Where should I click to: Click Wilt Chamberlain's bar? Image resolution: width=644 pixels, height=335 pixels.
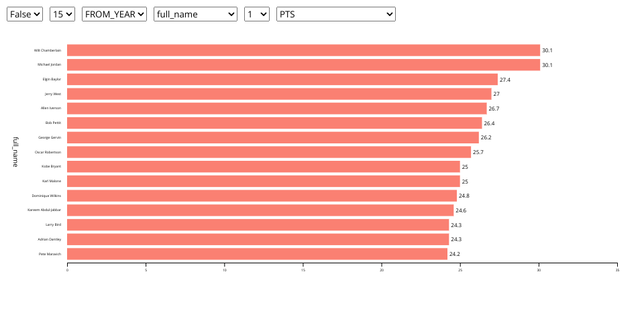click(303, 50)
